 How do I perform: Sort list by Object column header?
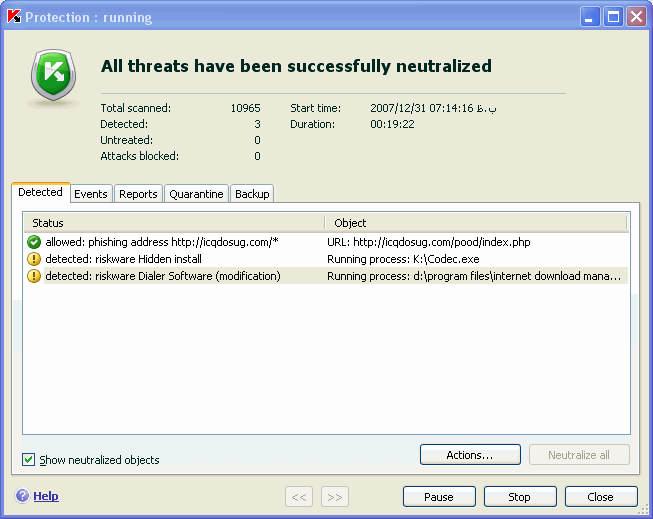[x=476, y=223]
